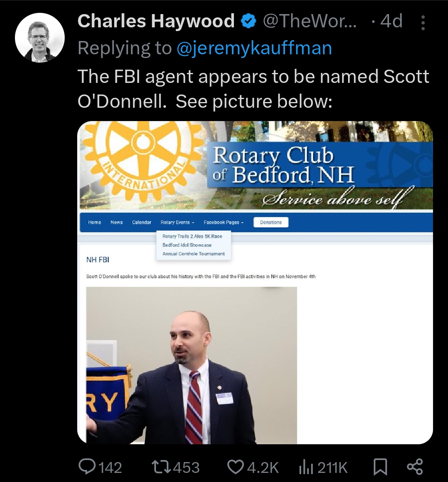Select the Home nav item
Screen dimensions: 448x482
click(x=95, y=222)
